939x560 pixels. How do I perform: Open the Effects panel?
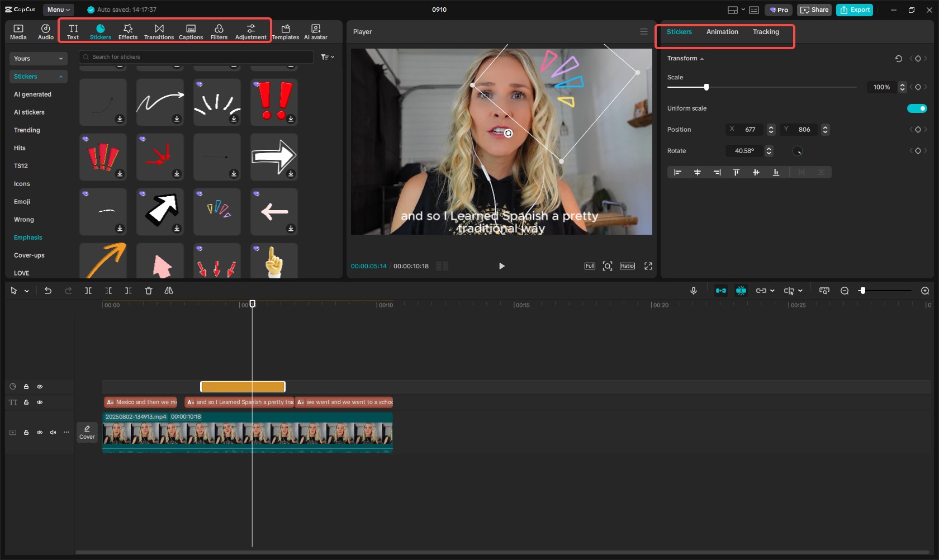click(127, 32)
